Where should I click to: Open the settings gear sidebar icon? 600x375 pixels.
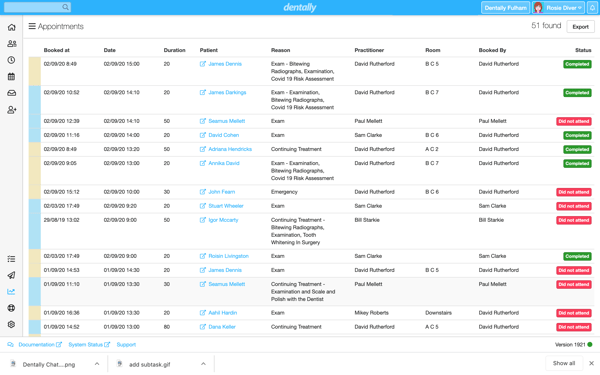pos(11,324)
